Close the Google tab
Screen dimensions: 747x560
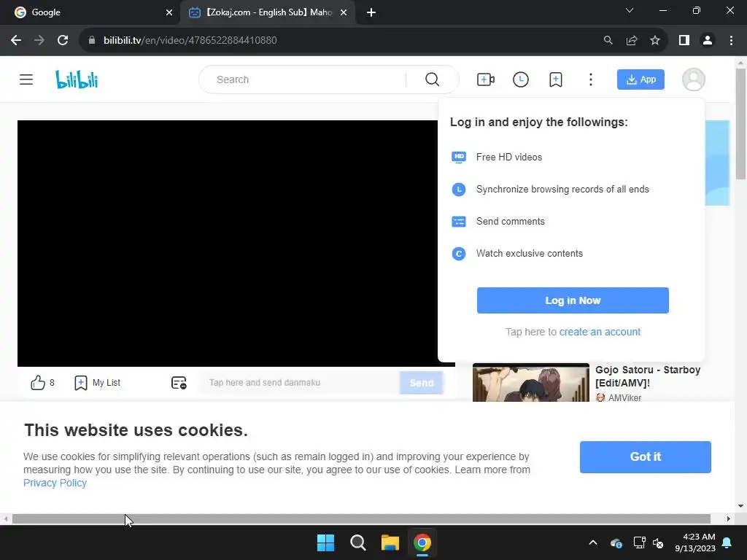169,12
